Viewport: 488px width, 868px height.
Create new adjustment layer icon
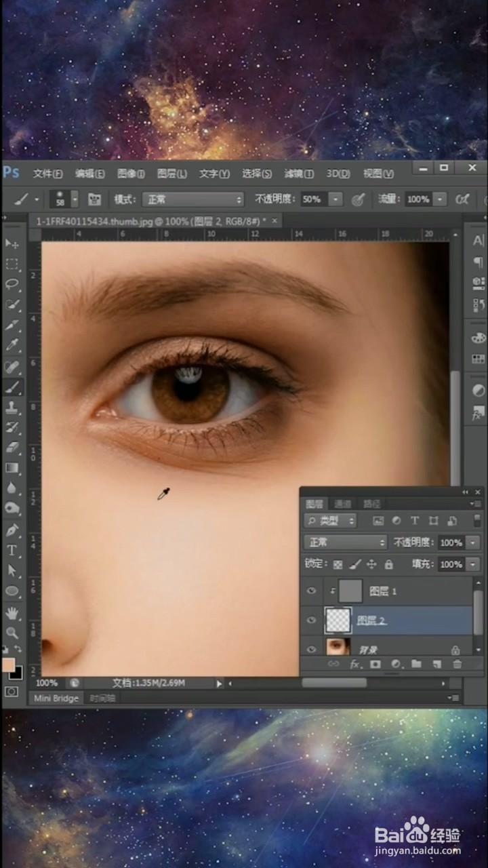click(x=396, y=665)
